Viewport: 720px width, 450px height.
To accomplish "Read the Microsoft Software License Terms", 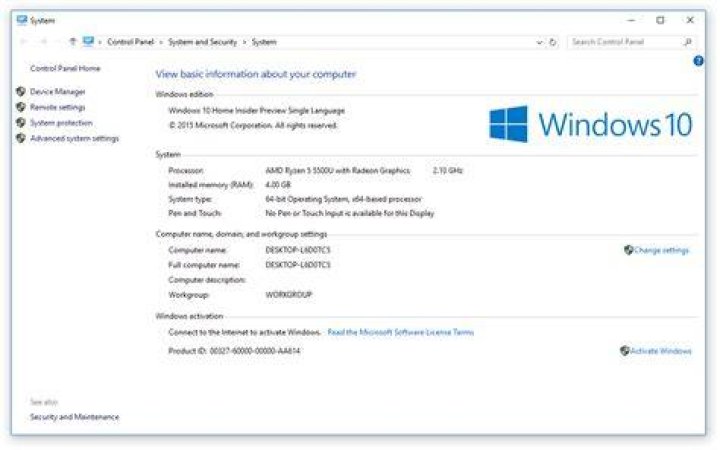I will [x=400, y=332].
